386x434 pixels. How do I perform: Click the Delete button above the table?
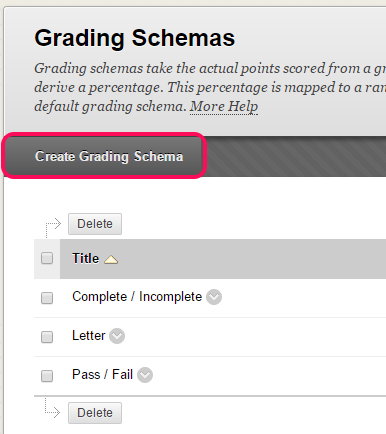[x=95, y=224]
